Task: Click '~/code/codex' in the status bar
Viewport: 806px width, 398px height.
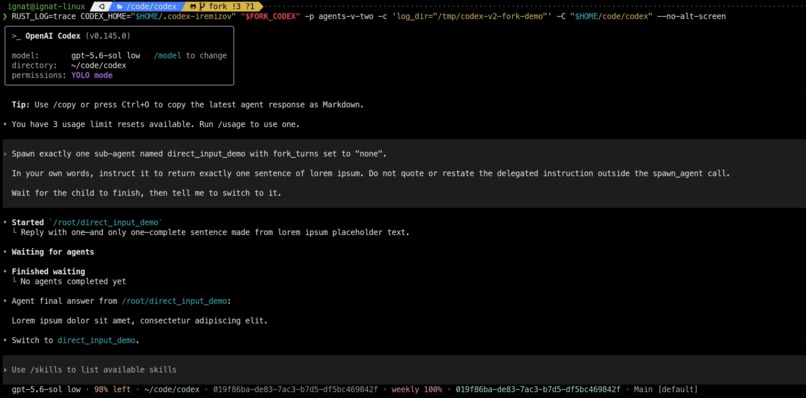Action: (172, 389)
